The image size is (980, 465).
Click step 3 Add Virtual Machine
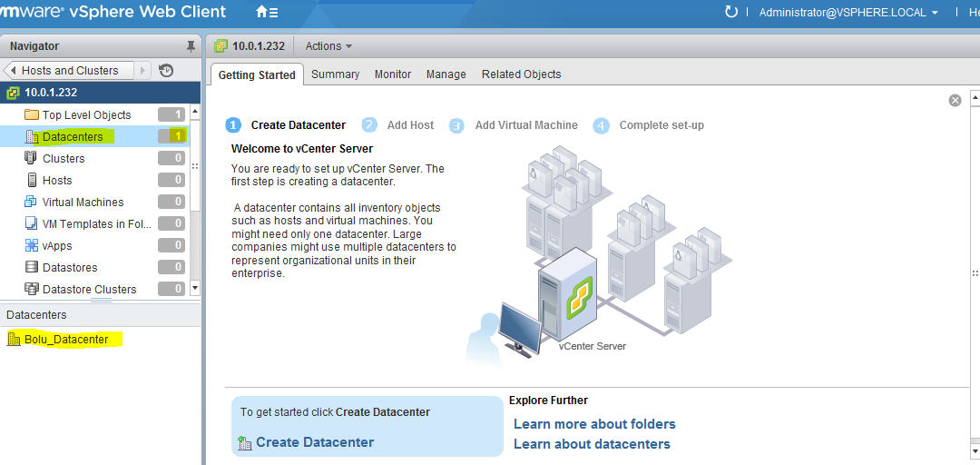tap(513, 125)
